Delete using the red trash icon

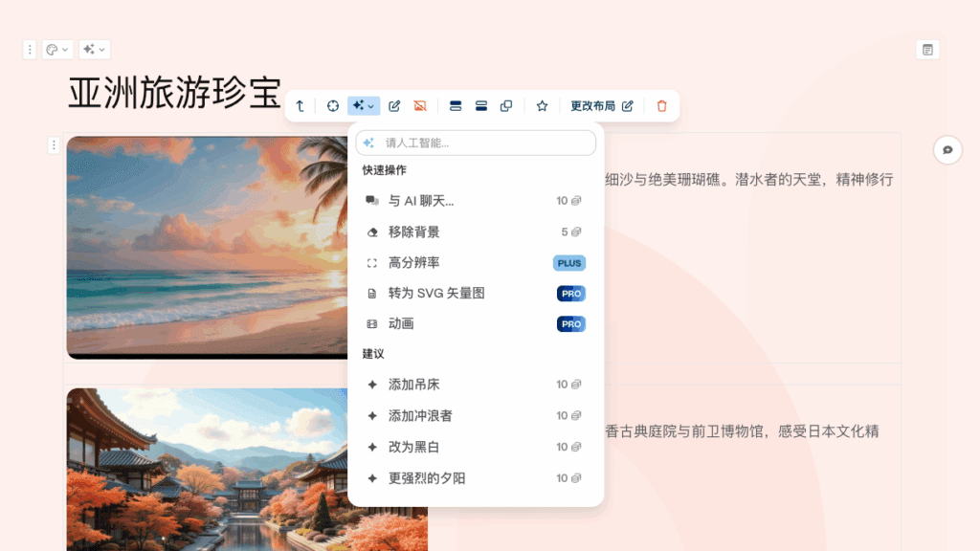click(x=662, y=106)
